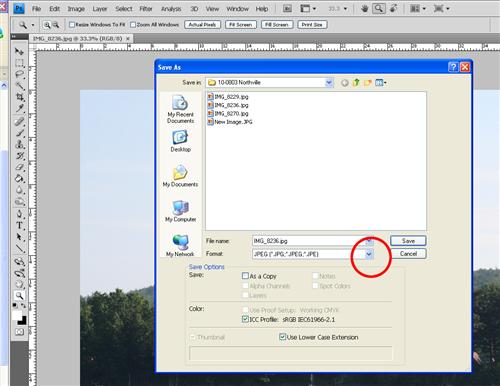Open My Documents location in Save As

tap(180, 176)
